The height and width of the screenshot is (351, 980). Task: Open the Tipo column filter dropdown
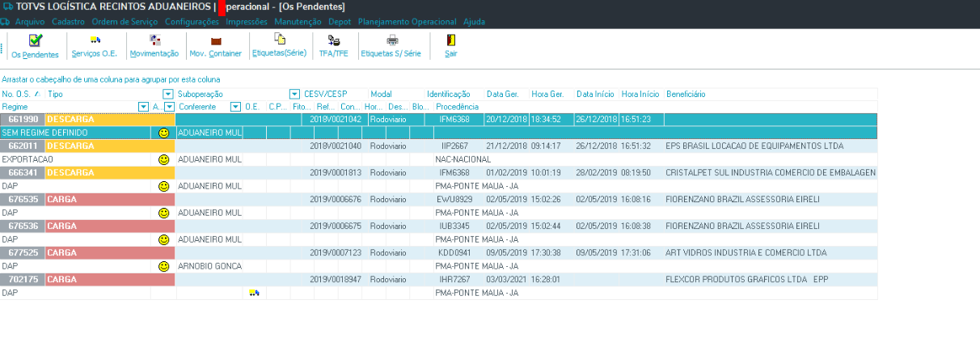pos(167,94)
